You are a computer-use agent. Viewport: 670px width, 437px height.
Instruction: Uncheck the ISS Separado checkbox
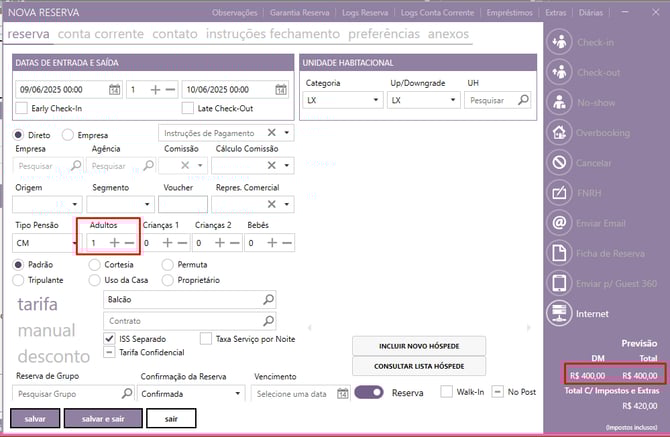[x=110, y=339]
